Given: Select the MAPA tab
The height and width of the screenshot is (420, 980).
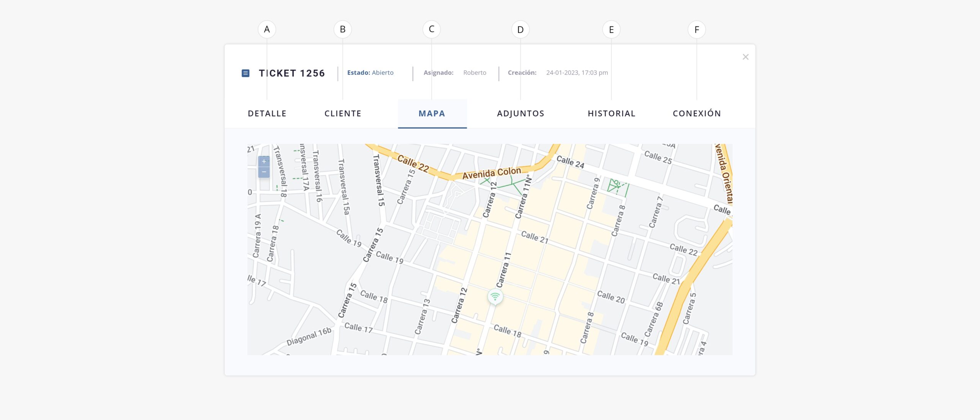Looking at the screenshot, I should pos(432,114).
